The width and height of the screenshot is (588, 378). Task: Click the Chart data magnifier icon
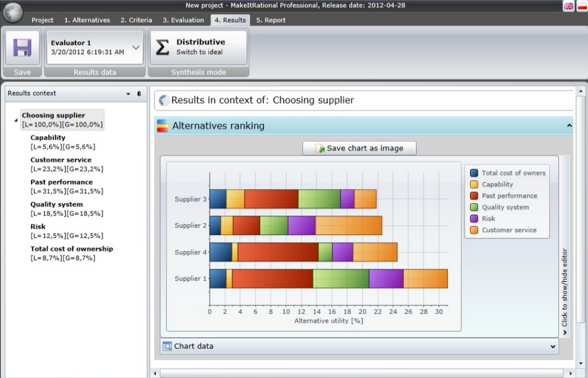pyautogui.click(x=167, y=346)
